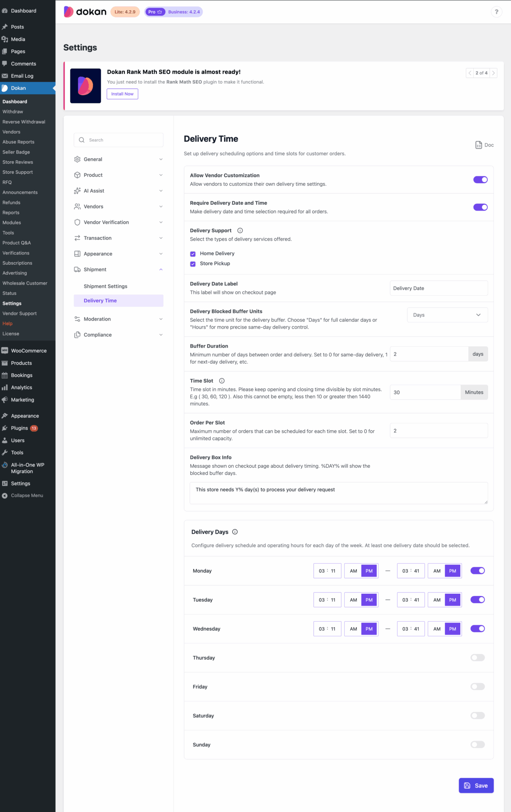Enable Sunday delivery toggle
This screenshot has width=511, height=812.
(478, 745)
